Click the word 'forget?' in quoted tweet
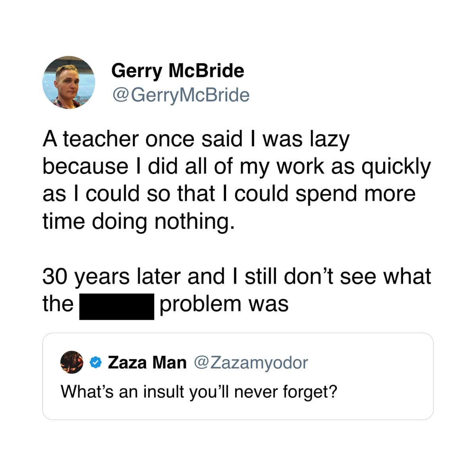Viewport: 476px width, 476px height. [310, 392]
